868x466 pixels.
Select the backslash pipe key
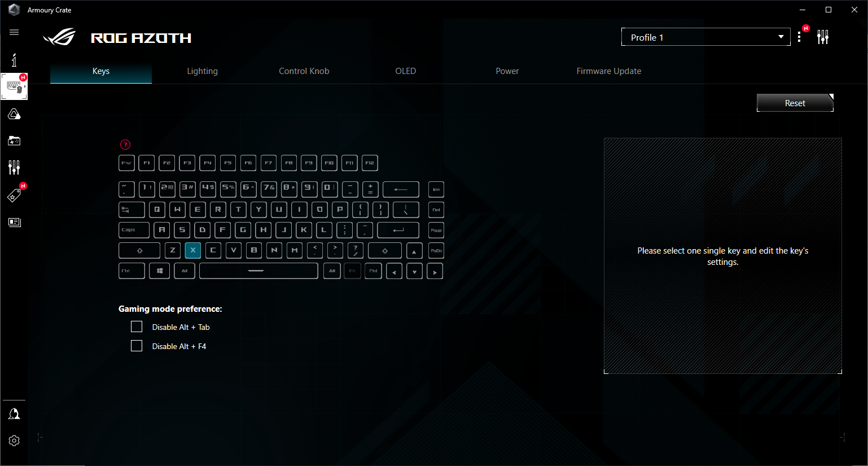406,210
